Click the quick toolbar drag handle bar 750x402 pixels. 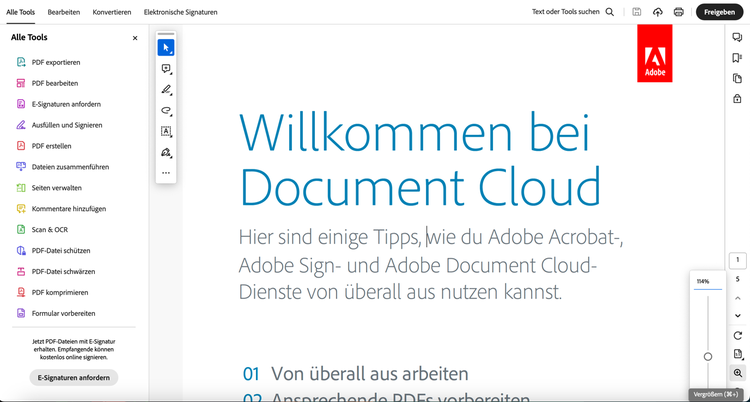pos(166,34)
